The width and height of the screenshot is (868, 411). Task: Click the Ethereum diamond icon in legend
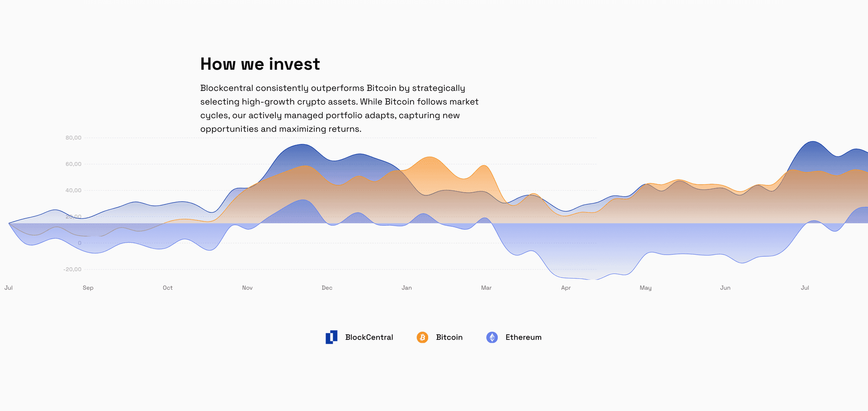[492, 337]
